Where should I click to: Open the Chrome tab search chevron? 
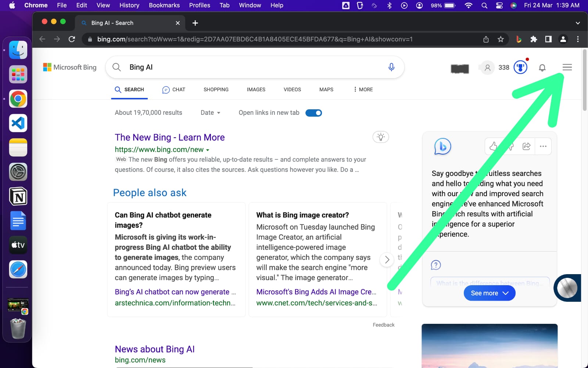pos(578,23)
